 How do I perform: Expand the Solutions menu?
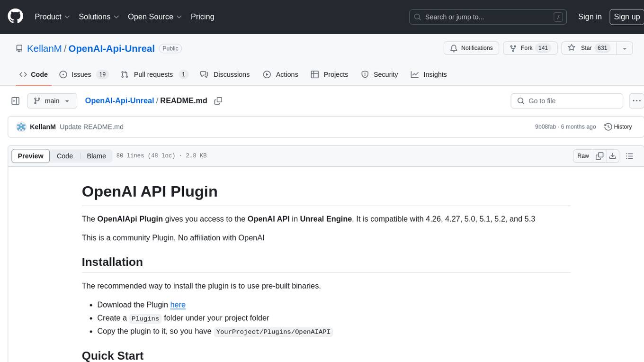[x=99, y=17]
